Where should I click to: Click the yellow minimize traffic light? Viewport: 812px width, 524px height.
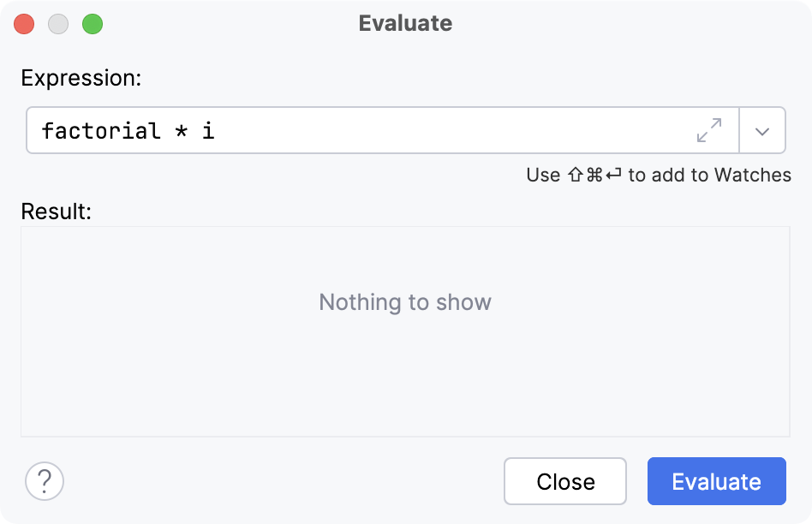pos(58,24)
